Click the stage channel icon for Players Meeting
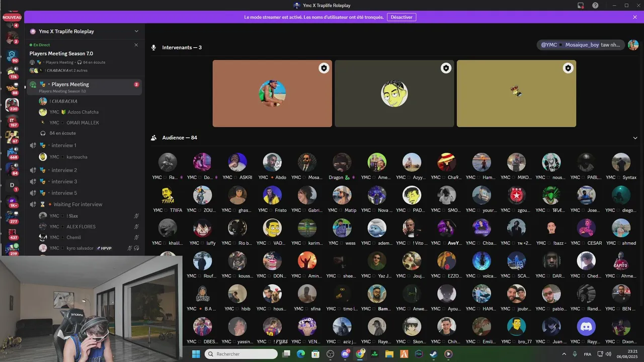The image size is (644, 362). 33,84
